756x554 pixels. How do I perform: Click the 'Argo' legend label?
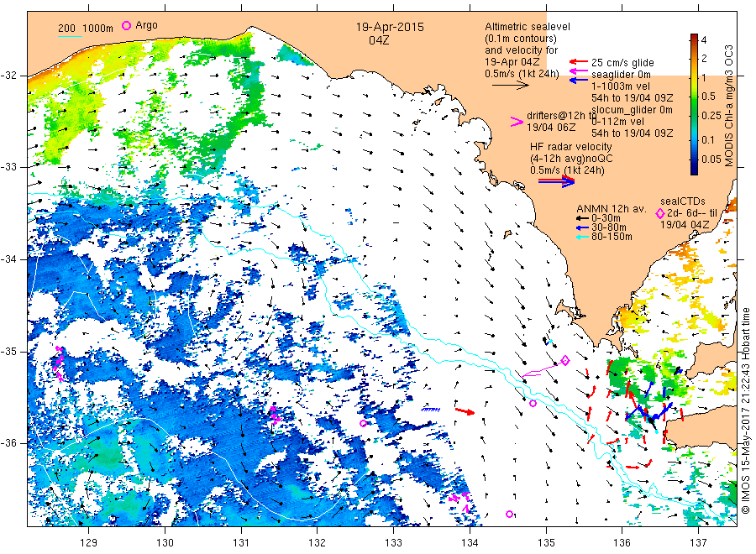pyautogui.click(x=146, y=25)
